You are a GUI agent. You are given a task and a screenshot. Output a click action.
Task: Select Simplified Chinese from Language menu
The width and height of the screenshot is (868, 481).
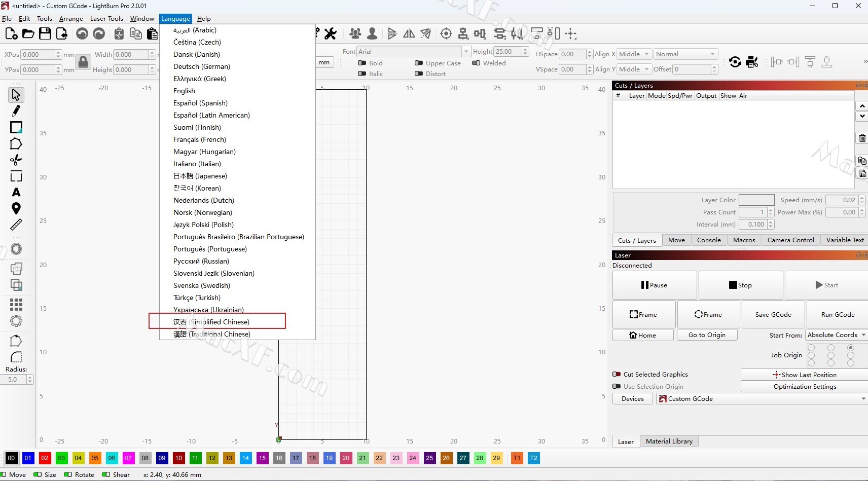[211, 322]
